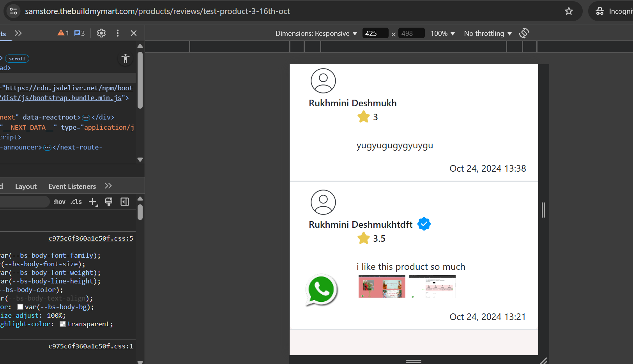
Task: Click the WhatsApp chat icon
Action: [x=322, y=290]
